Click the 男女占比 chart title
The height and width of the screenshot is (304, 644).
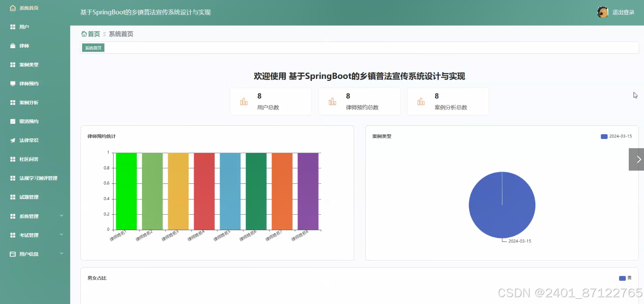tap(97, 278)
